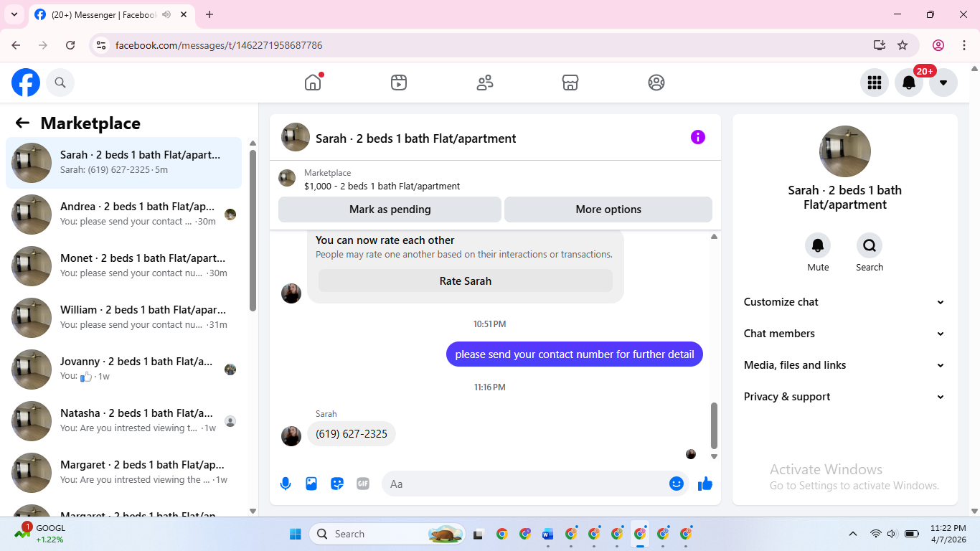Open the Friends icon in top navigation

485,83
